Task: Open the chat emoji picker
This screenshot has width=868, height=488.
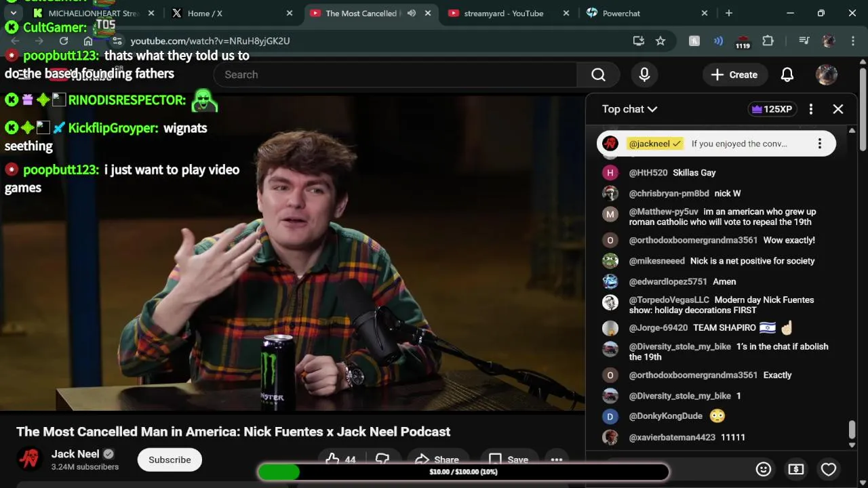Action: (764, 469)
